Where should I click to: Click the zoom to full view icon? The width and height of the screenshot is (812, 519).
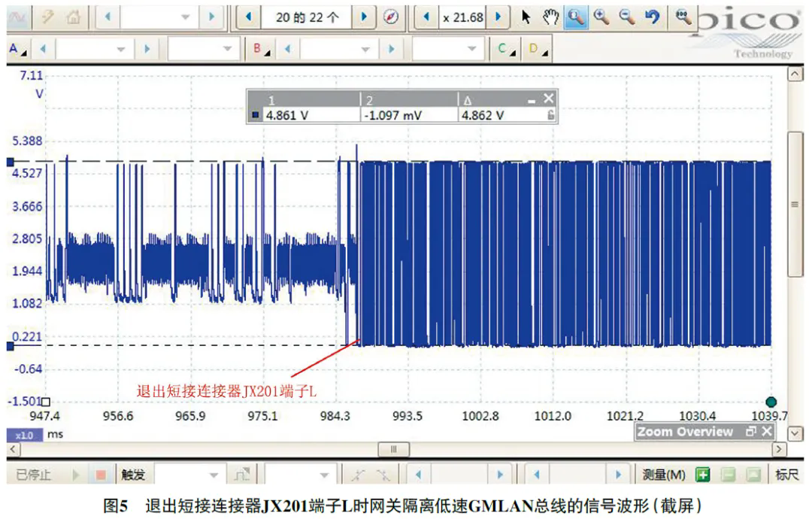click(x=683, y=17)
